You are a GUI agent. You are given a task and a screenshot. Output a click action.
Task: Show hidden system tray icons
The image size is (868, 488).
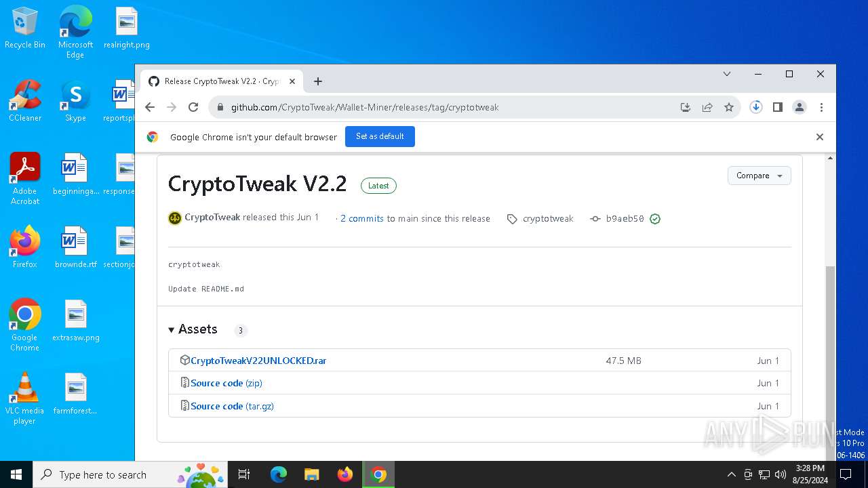pyautogui.click(x=731, y=474)
